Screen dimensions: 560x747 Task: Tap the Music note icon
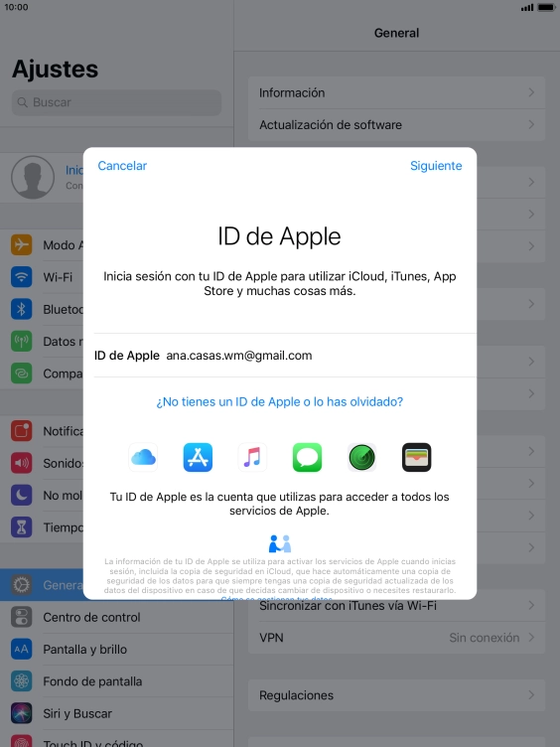(x=252, y=457)
